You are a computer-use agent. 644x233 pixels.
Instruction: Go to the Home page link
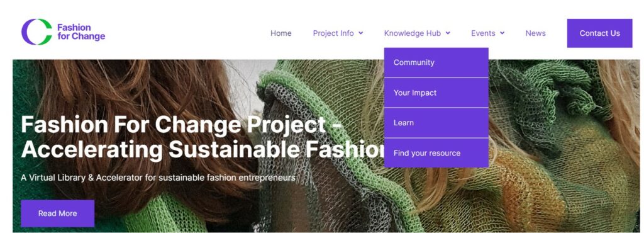tap(281, 33)
